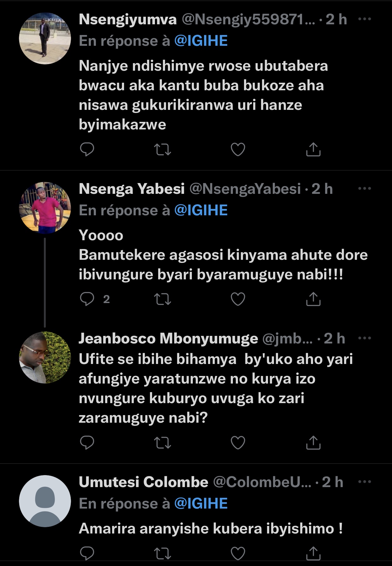Open more options on Umutesi Colombe's tweet
The width and height of the screenshot is (392, 566).
(x=365, y=482)
